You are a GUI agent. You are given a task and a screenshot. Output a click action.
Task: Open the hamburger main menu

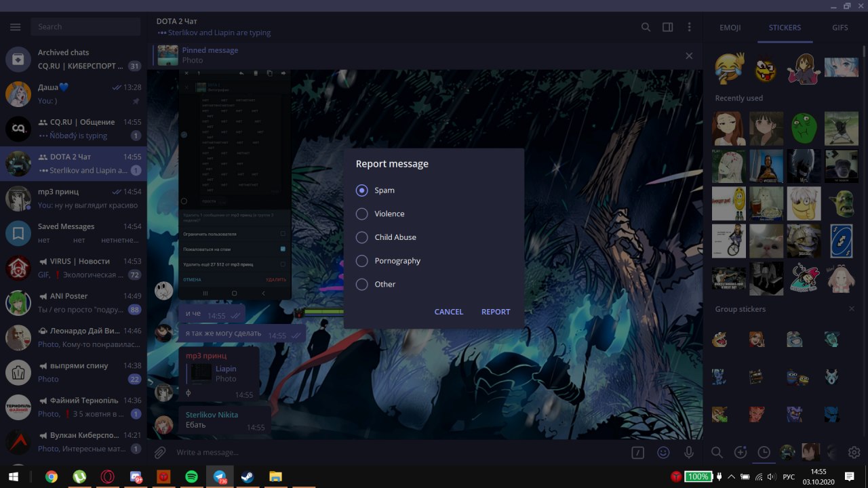coord(16,27)
